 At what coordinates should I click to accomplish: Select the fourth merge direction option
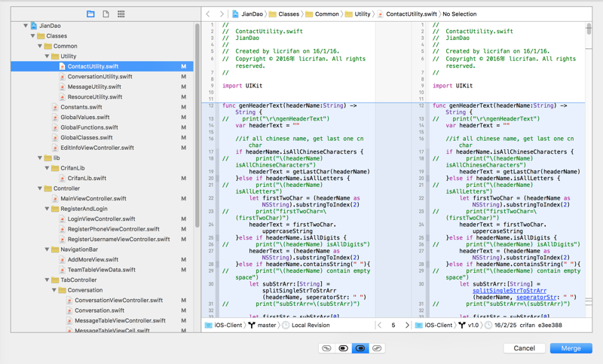(377, 348)
